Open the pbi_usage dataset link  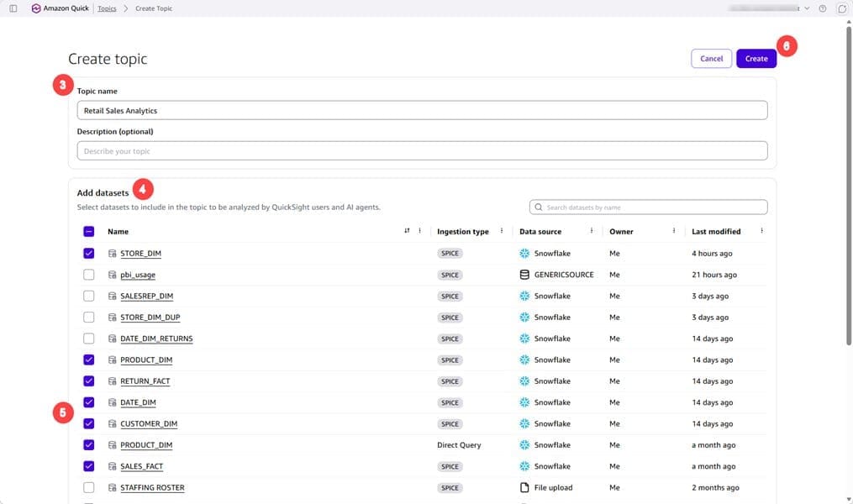click(138, 275)
